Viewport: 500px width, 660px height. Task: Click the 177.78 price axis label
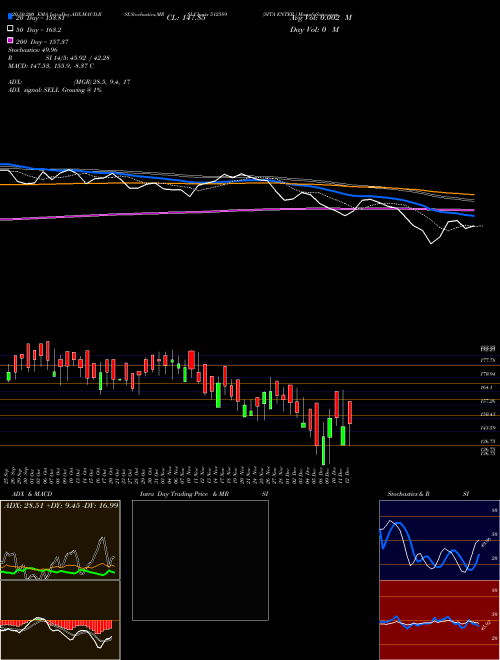[489, 361]
